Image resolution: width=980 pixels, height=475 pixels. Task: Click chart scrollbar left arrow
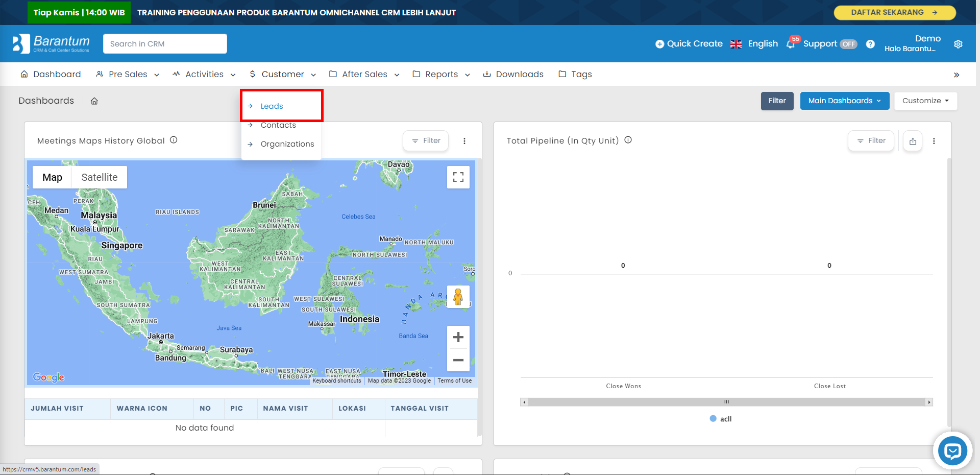(524, 402)
